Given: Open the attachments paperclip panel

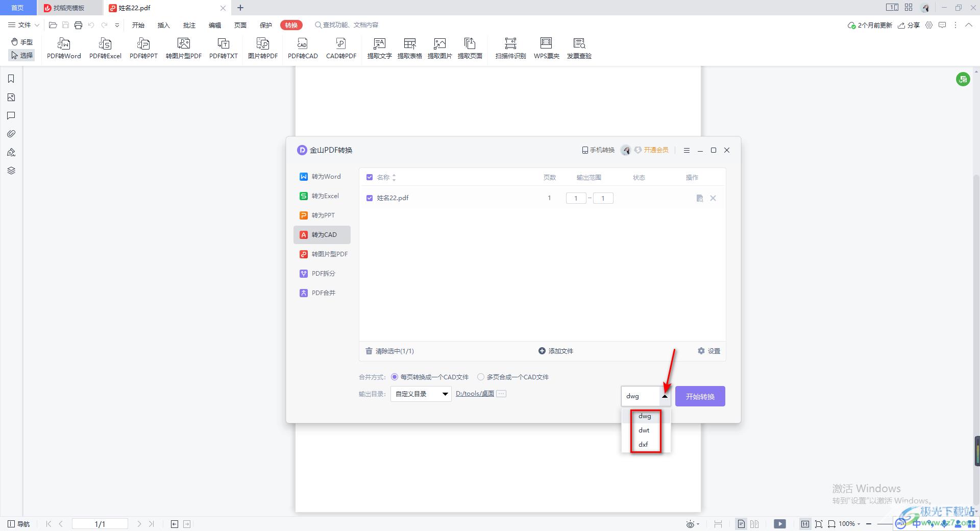Looking at the screenshot, I should click(11, 134).
